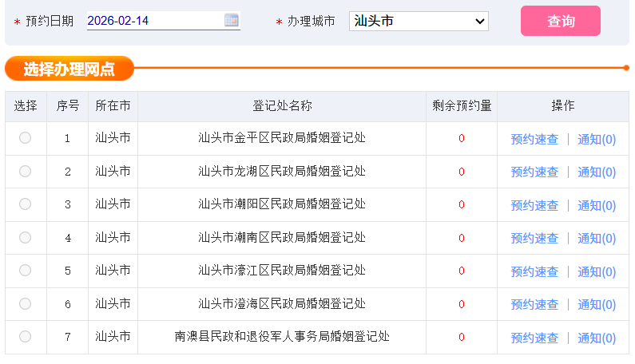Open the calendar picker icon
This screenshot has height=364, width=635.
(232, 20)
